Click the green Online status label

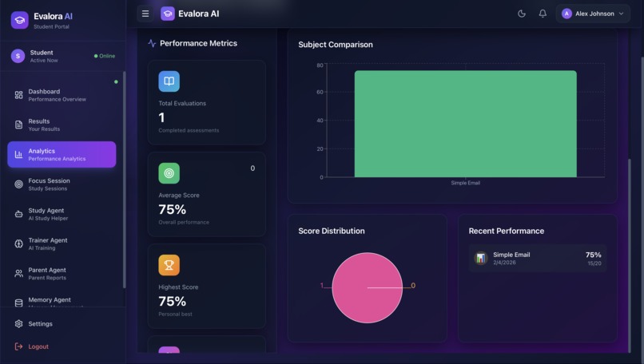tap(105, 56)
